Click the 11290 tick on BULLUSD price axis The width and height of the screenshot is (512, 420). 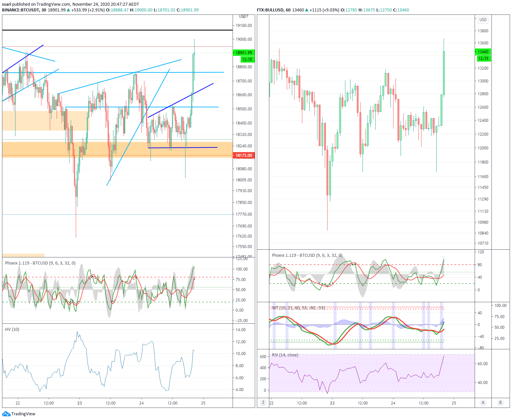[x=483, y=199]
